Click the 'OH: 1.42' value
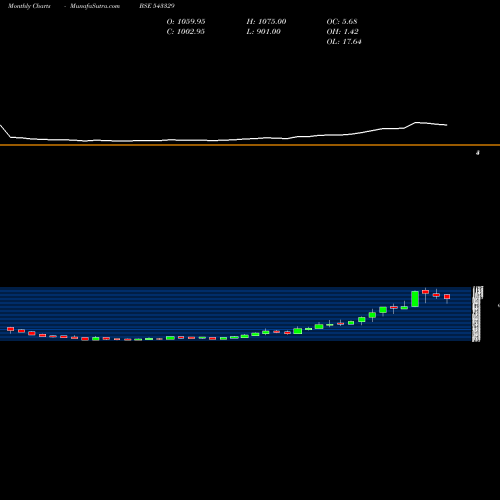Screen dimensions: 500x500 343,32
